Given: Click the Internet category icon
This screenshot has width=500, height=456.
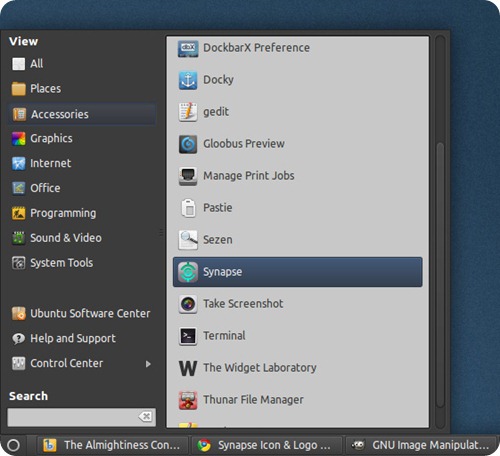Looking at the screenshot, I should pos(18,164).
